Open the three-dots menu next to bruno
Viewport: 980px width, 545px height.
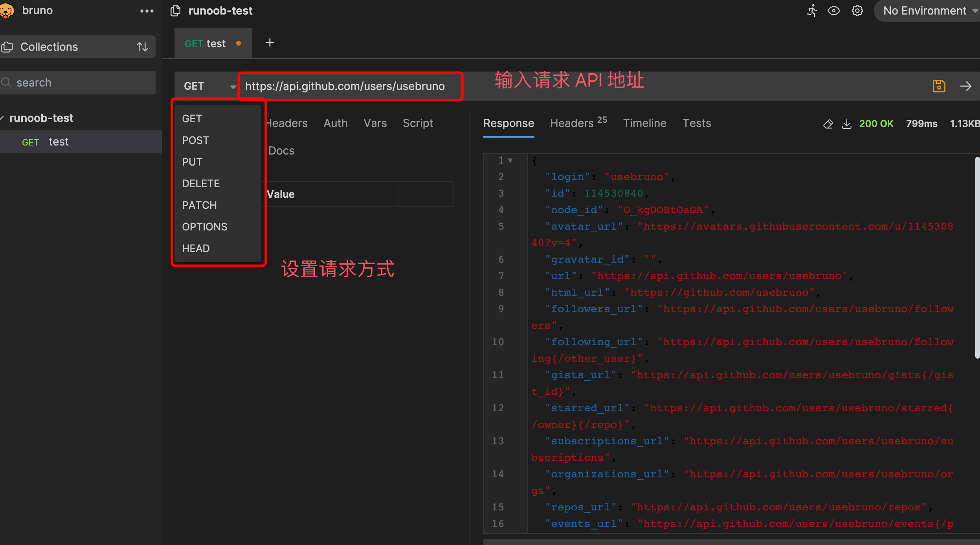click(x=147, y=11)
